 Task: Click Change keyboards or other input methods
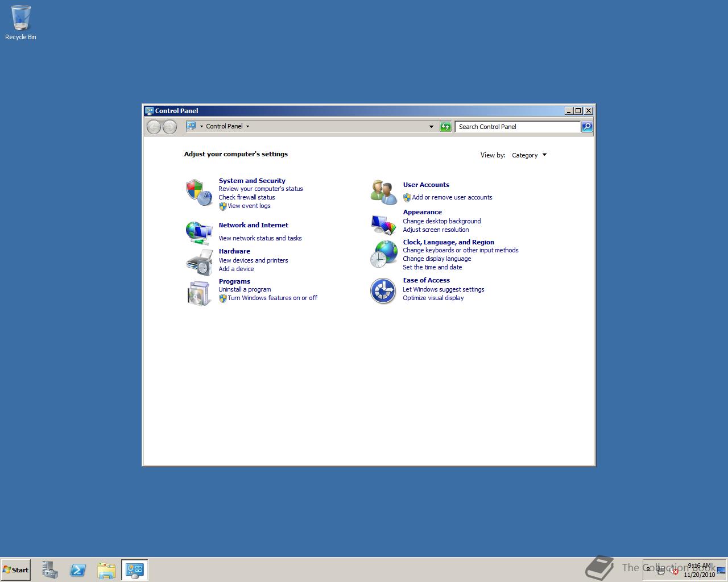tap(461, 250)
